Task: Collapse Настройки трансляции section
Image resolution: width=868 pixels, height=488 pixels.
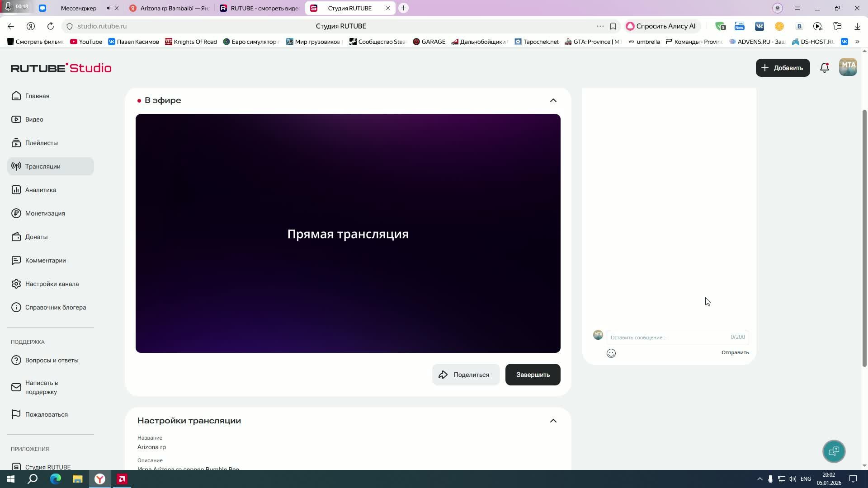Action: (x=553, y=421)
